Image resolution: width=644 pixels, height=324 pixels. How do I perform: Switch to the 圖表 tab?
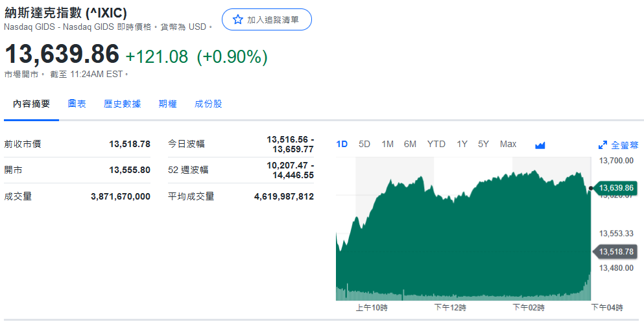point(77,104)
